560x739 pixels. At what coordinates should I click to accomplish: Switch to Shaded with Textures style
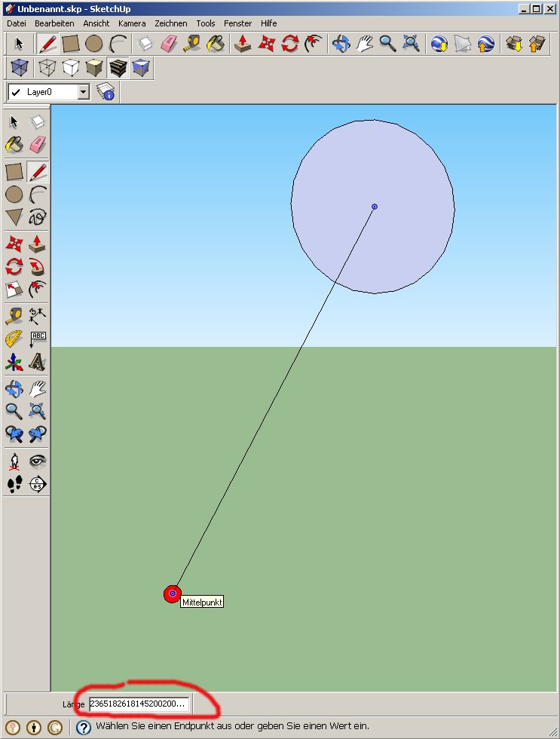(x=118, y=69)
